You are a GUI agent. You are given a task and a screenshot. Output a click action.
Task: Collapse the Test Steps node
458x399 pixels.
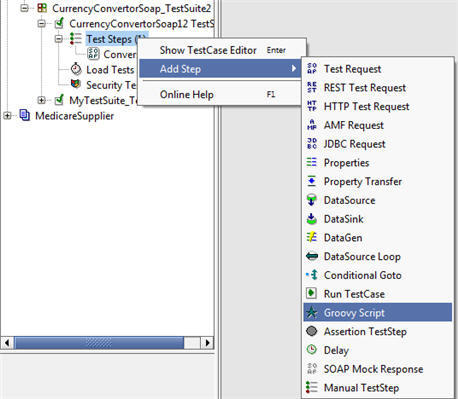pyautogui.click(x=59, y=39)
